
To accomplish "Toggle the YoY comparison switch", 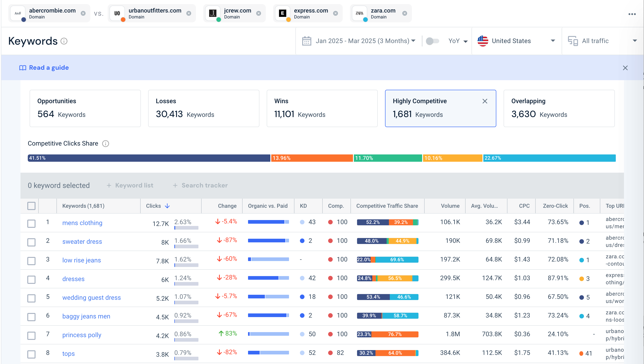I will pos(433,41).
